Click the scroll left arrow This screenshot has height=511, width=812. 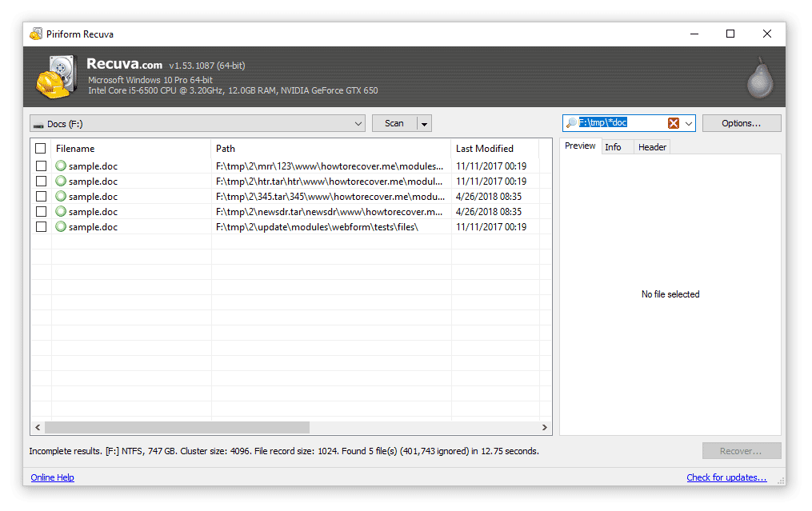click(38, 428)
